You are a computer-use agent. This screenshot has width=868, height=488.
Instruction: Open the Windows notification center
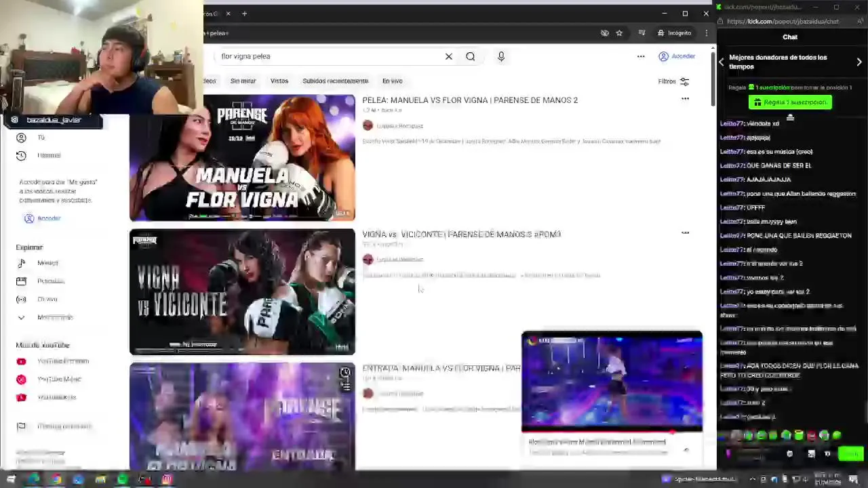pyautogui.click(x=854, y=479)
